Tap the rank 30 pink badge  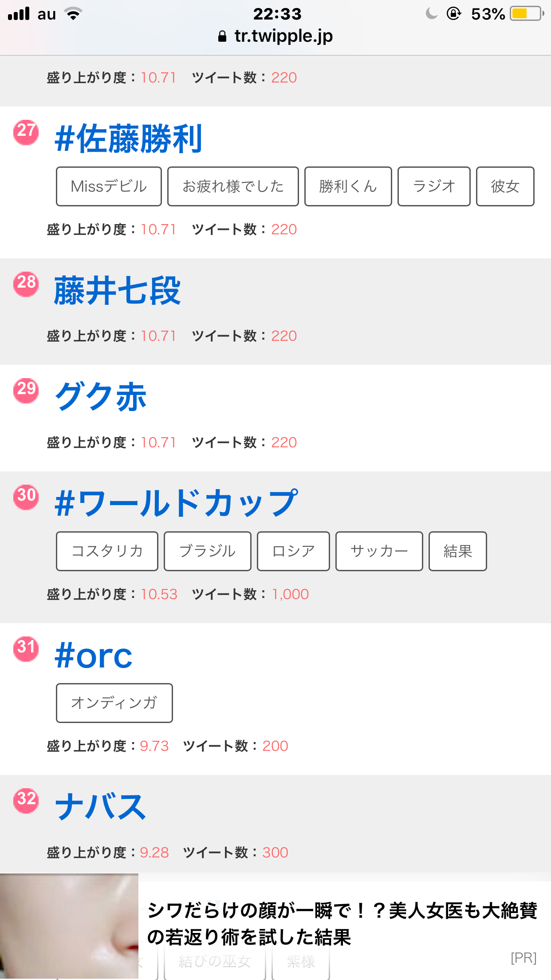coord(26,497)
